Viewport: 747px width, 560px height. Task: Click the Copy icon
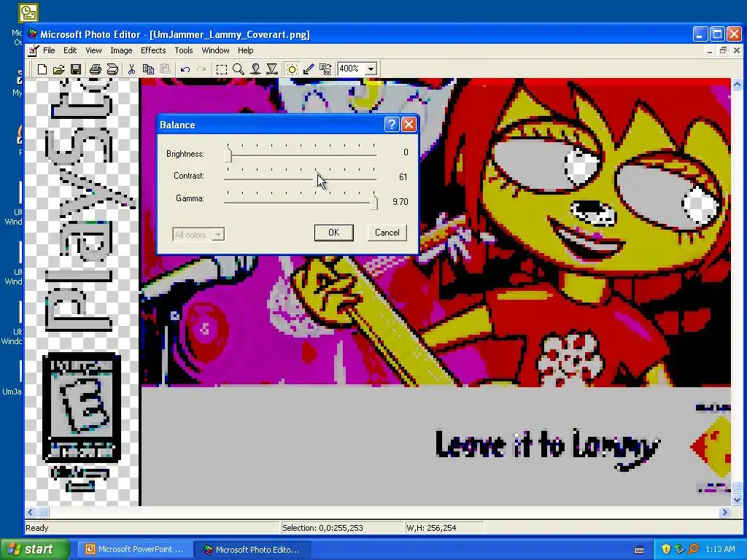coord(148,69)
